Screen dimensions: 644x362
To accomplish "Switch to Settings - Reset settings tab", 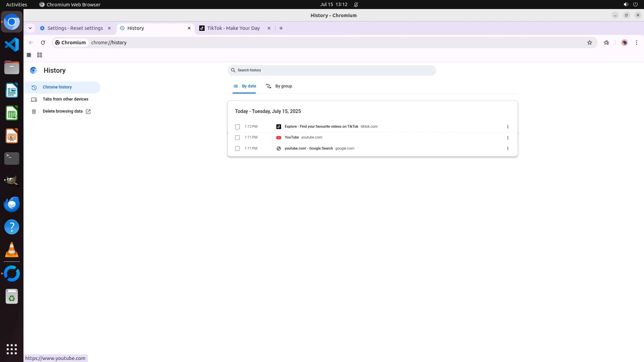I will [x=75, y=28].
